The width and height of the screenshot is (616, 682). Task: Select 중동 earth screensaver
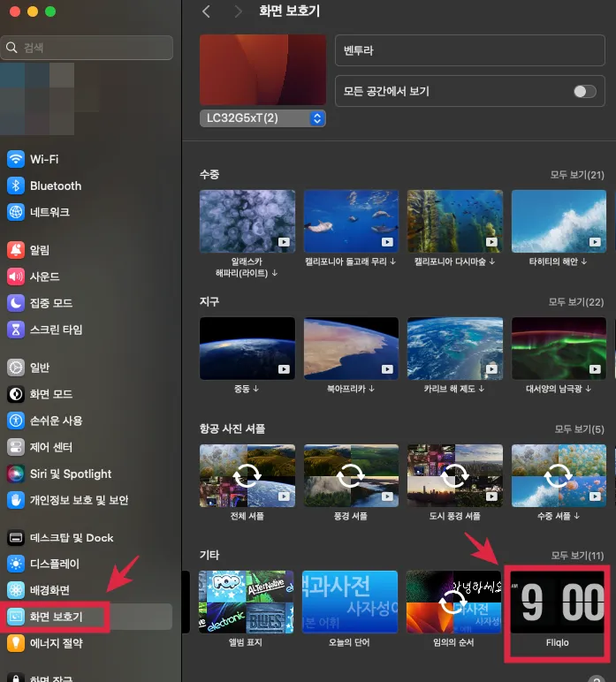(x=247, y=348)
